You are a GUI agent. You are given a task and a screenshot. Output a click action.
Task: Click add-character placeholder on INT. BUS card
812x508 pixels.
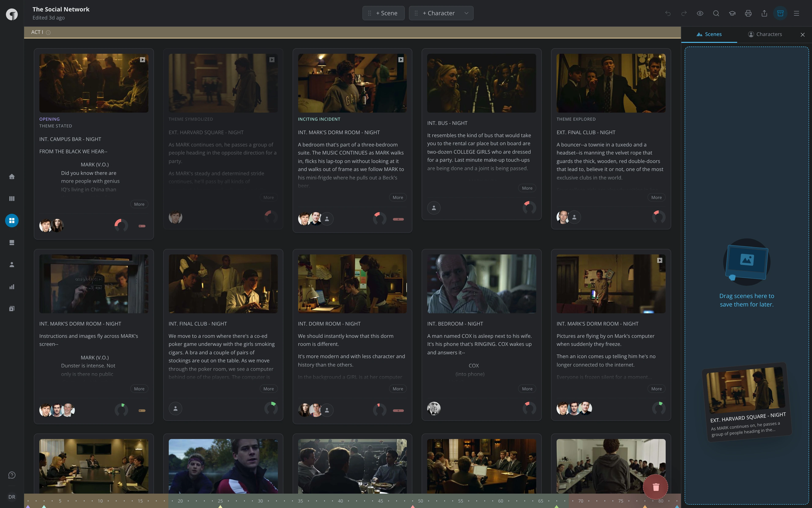pos(434,208)
